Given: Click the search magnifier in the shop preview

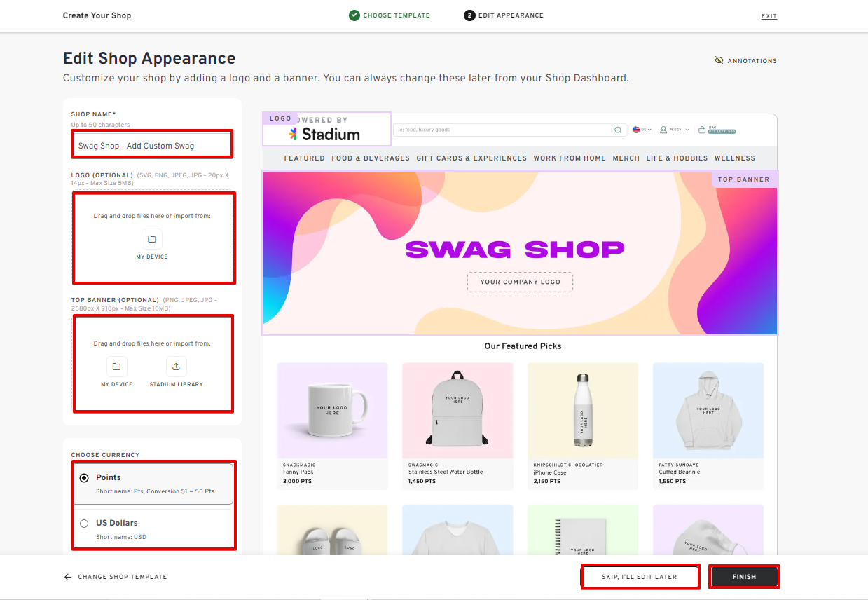Looking at the screenshot, I should click(618, 130).
